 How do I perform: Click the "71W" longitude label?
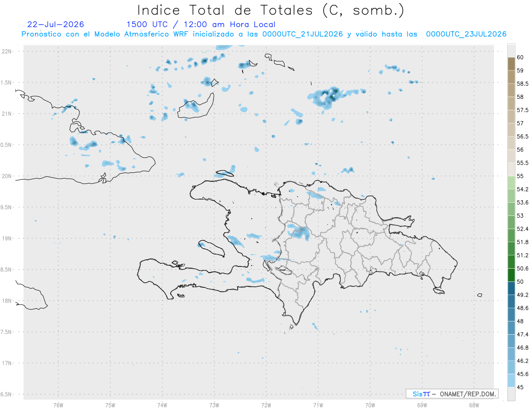coord(318,405)
